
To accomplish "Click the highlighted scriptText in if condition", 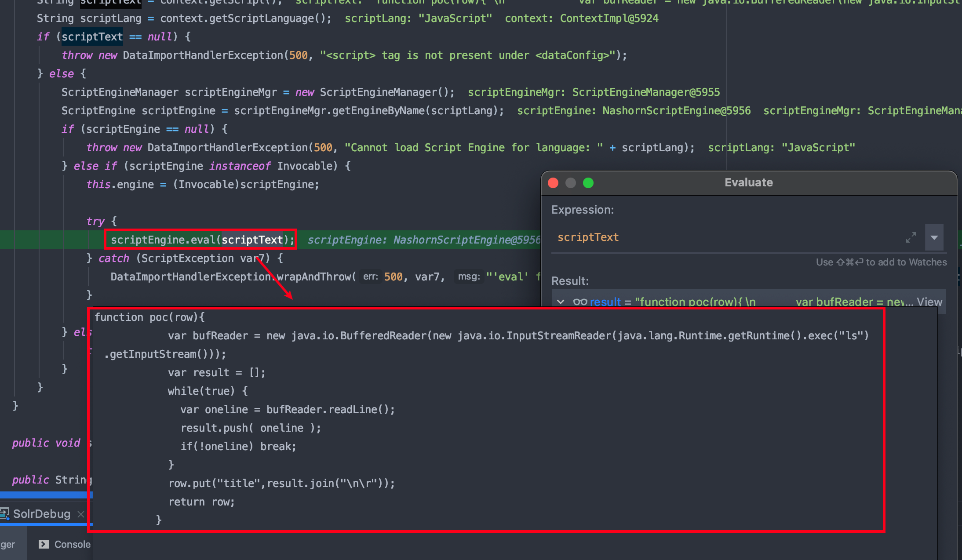I will (92, 37).
